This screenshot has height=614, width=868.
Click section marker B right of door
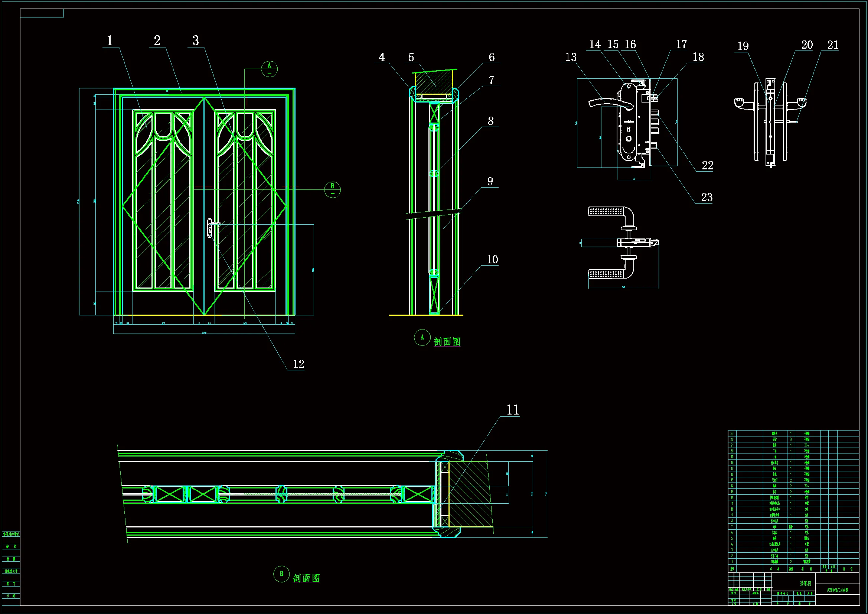pos(332,189)
